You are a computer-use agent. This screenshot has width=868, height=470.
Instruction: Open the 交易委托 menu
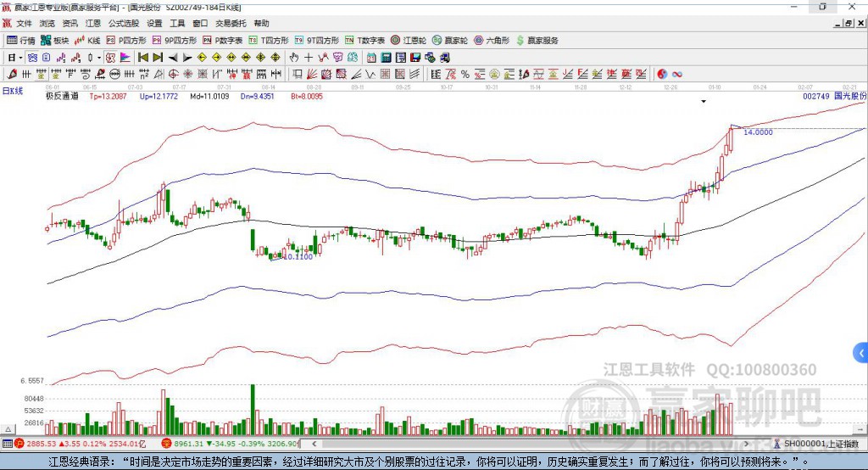(231, 23)
